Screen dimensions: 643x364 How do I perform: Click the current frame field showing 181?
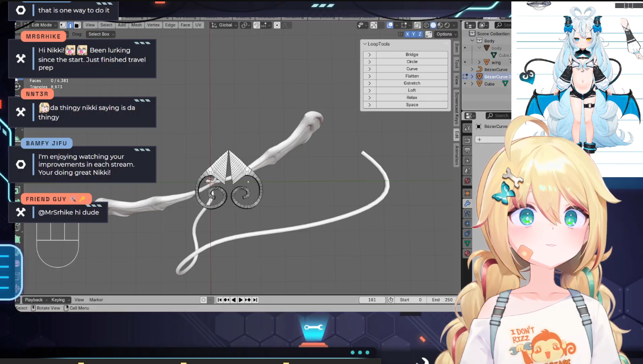tap(372, 300)
